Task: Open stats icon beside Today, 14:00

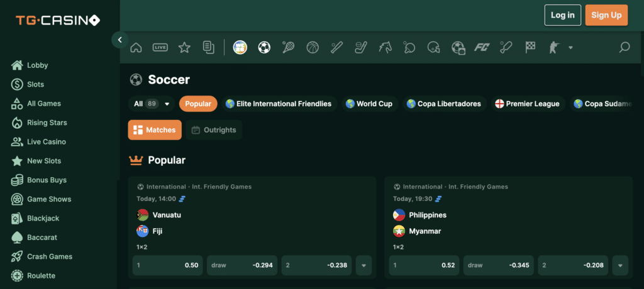Action: click(x=182, y=199)
